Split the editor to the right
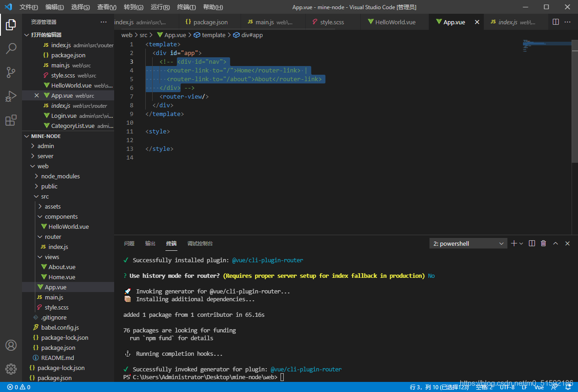578x392 pixels. click(x=556, y=22)
